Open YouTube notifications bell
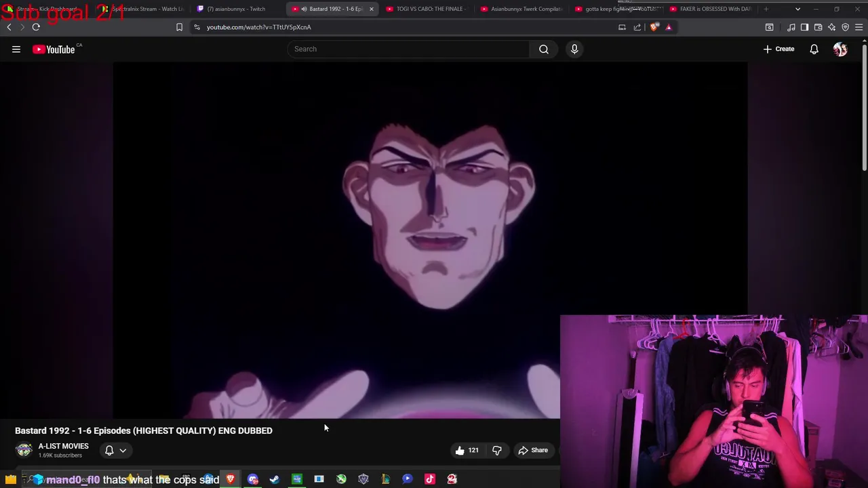Image resolution: width=868 pixels, height=488 pixels. point(814,49)
